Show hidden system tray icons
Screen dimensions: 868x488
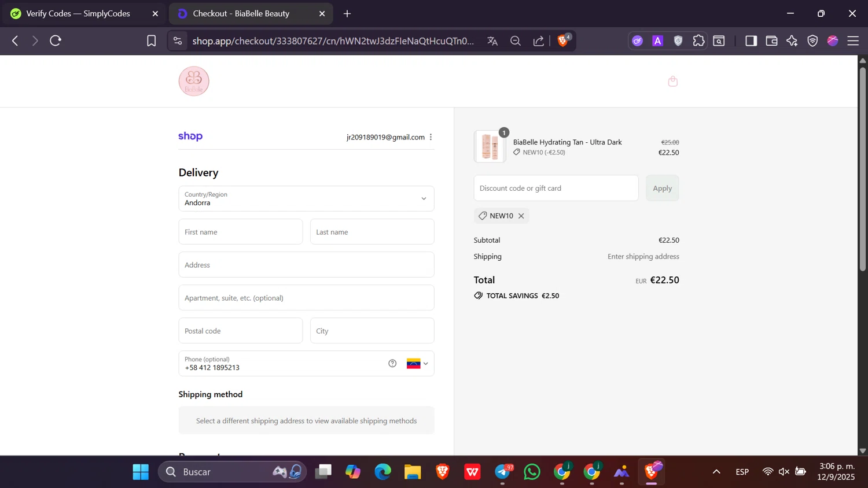[x=716, y=472]
